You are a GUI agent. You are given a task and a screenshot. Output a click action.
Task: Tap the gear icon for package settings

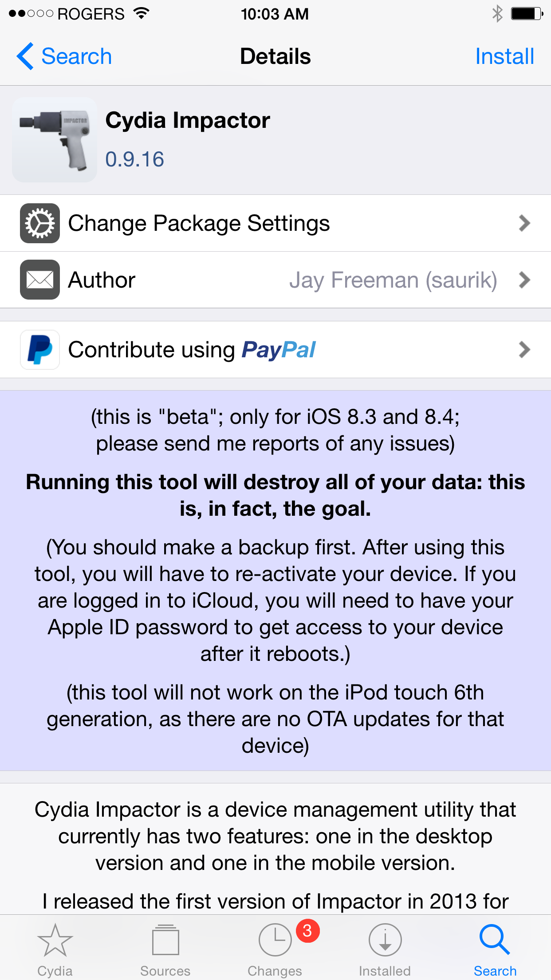pyautogui.click(x=40, y=223)
